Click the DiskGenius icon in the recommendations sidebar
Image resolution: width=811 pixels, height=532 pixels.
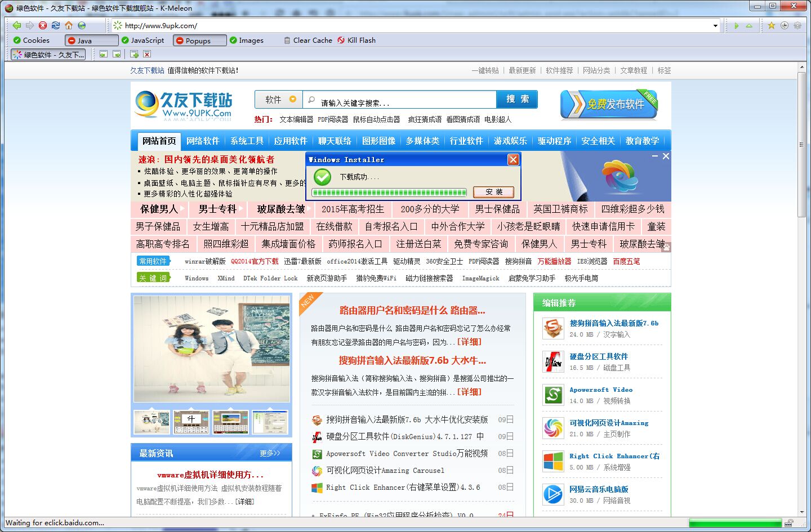(x=553, y=361)
